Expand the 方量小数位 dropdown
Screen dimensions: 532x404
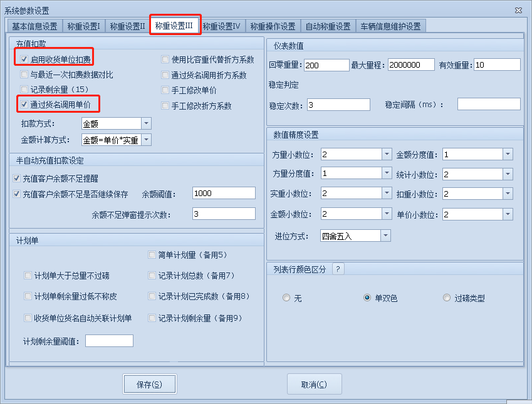[x=386, y=154]
